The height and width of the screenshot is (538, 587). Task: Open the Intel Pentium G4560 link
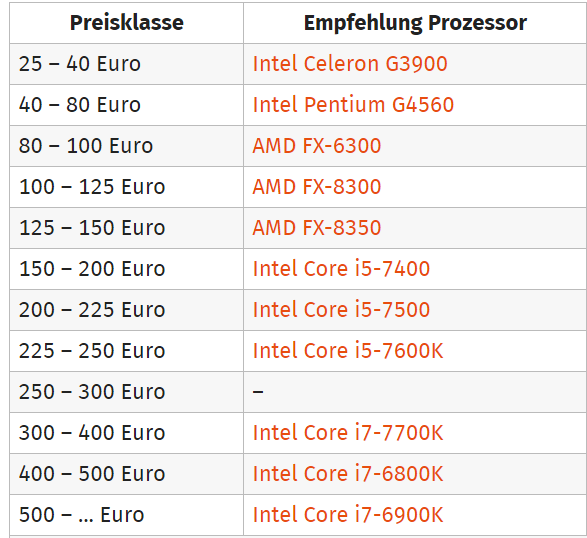tap(353, 104)
